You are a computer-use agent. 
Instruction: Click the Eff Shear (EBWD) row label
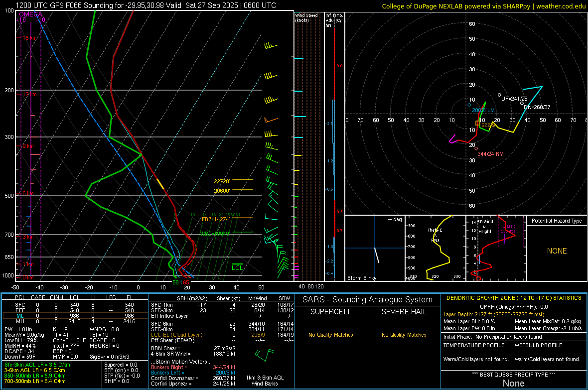click(172, 340)
